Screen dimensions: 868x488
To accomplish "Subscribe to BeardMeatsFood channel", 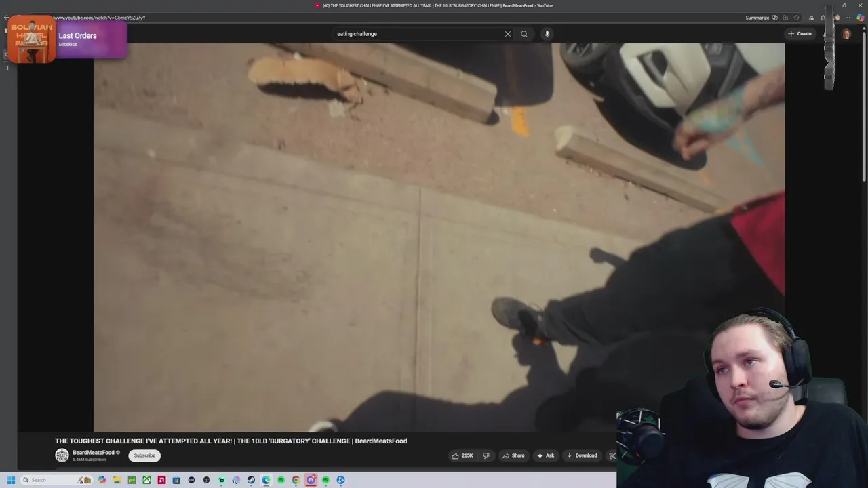I will pos(144,455).
